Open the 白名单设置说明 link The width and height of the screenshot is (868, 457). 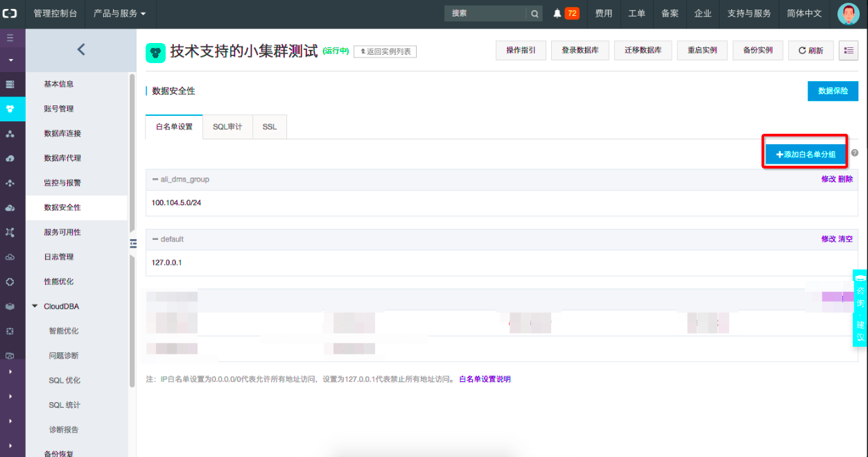[485, 379]
